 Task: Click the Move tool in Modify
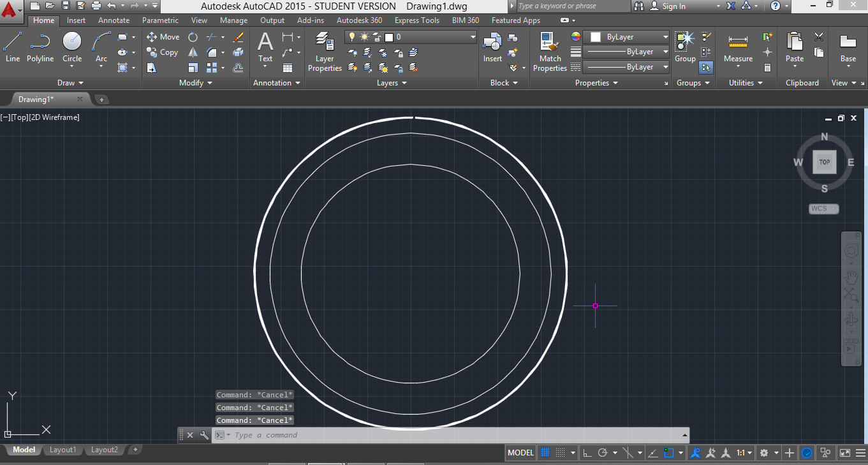[163, 37]
